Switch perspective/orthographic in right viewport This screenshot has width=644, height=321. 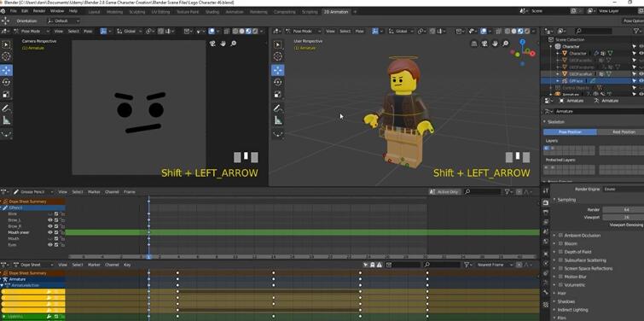474,44
